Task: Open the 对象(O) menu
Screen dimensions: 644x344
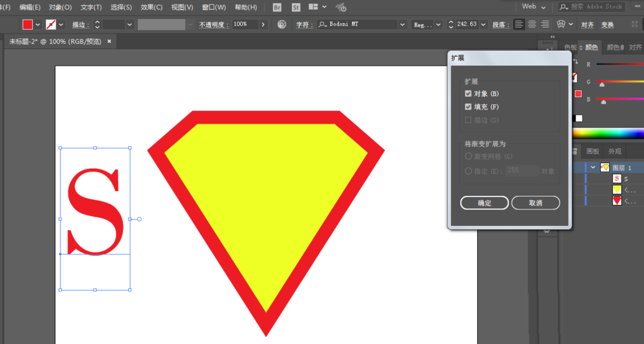Action: click(x=61, y=7)
